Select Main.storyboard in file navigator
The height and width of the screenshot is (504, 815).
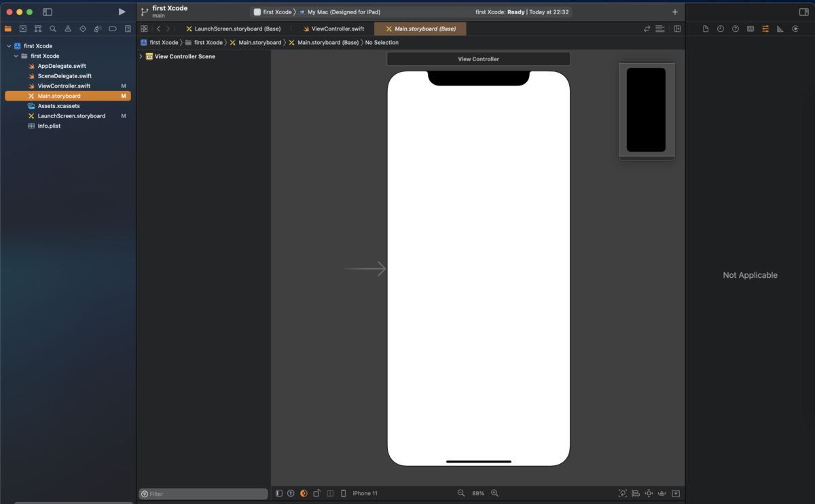coord(68,96)
